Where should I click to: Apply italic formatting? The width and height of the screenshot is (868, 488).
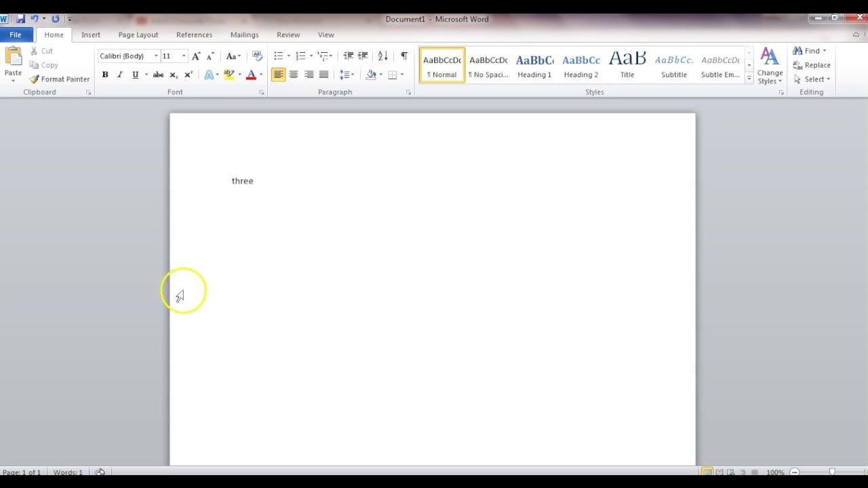pos(119,75)
